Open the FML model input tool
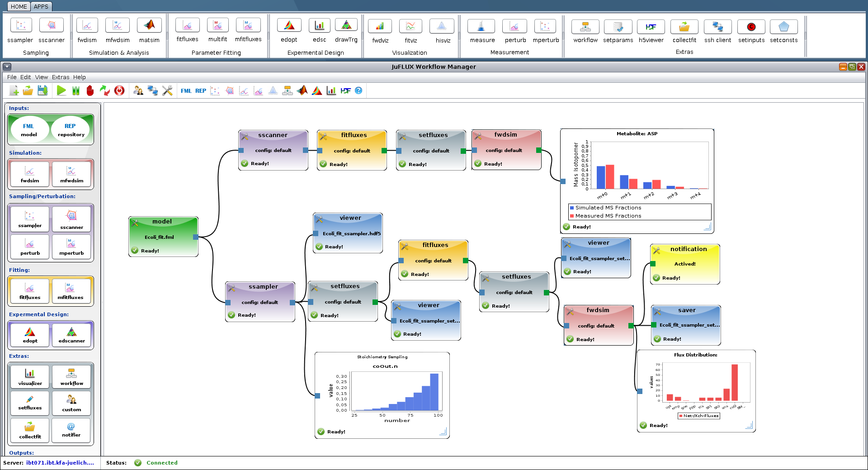868x470 pixels. coord(29,129)
